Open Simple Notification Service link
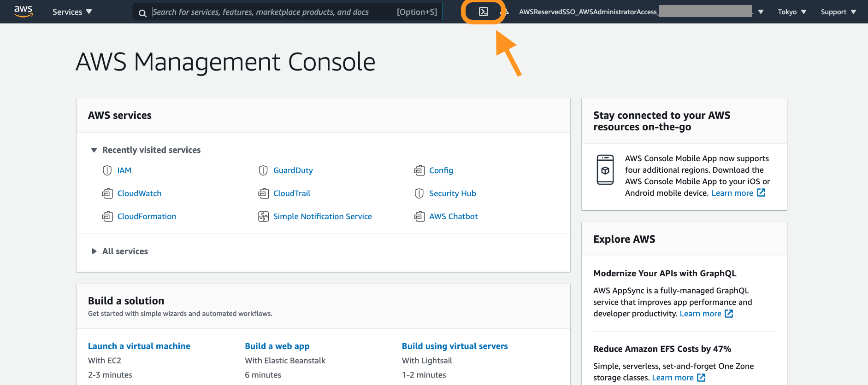This screenshot has width=868, height=385. pyautogui.click(x=323, y=216)
